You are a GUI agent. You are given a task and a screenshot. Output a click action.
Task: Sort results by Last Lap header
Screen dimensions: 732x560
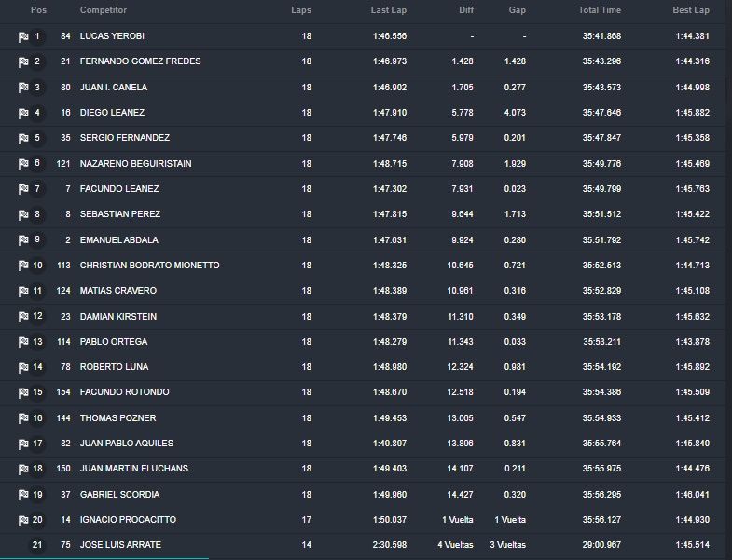point(389,10)
